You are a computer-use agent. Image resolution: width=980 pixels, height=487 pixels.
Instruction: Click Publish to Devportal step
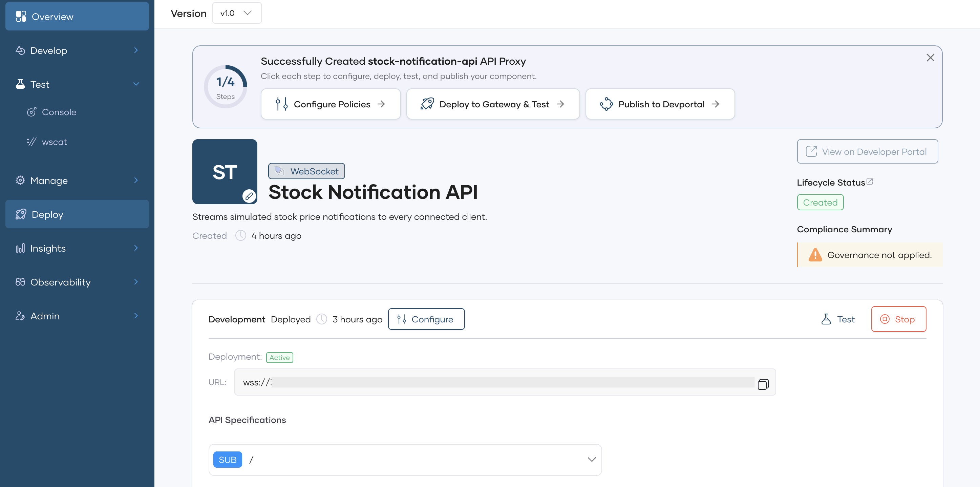pos(660,104)
